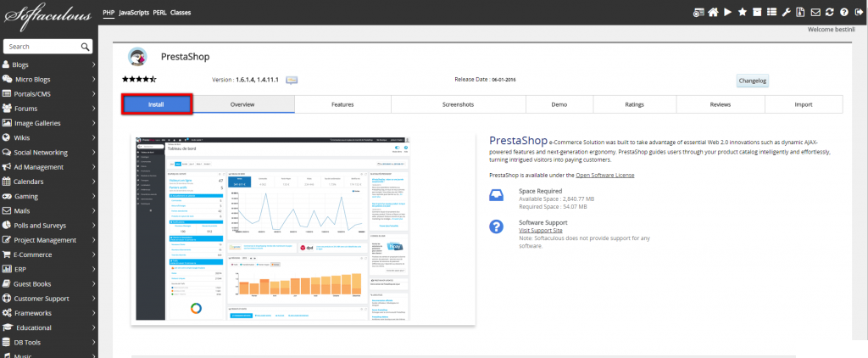Click the blue Install tab
868x358 pixels.
(x=157, y=104)
